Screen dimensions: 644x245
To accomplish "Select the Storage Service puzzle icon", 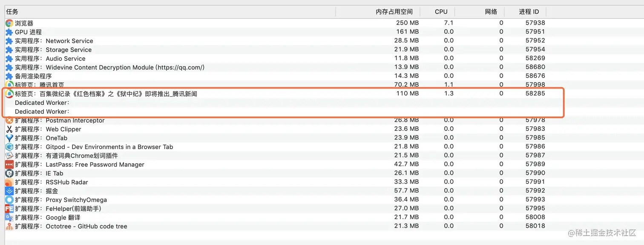I will (9, 50).
